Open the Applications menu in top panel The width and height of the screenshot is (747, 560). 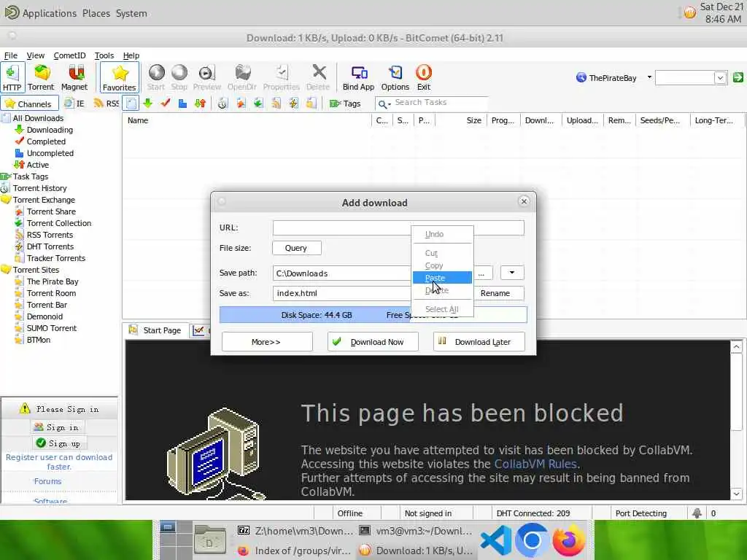[x=49, y=13]
